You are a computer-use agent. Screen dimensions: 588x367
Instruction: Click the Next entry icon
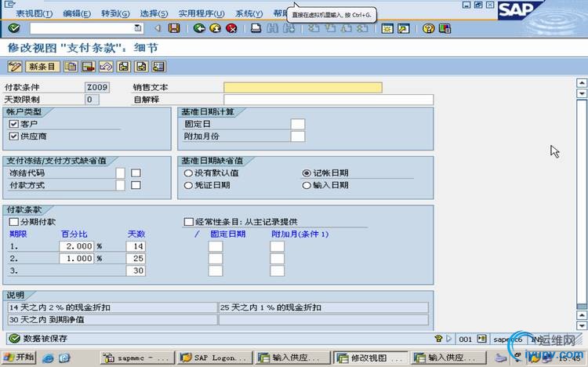[141, 67]
